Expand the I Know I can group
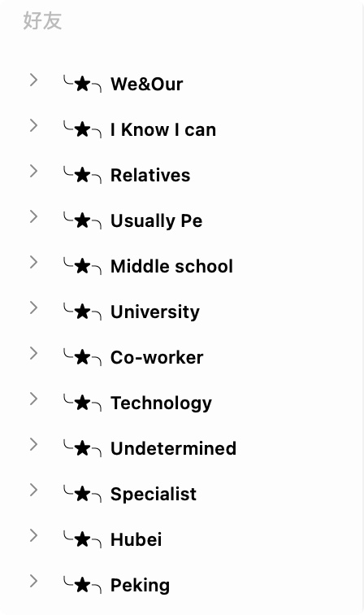The height and width of the screenshot is (615, 364). point(33,125)
